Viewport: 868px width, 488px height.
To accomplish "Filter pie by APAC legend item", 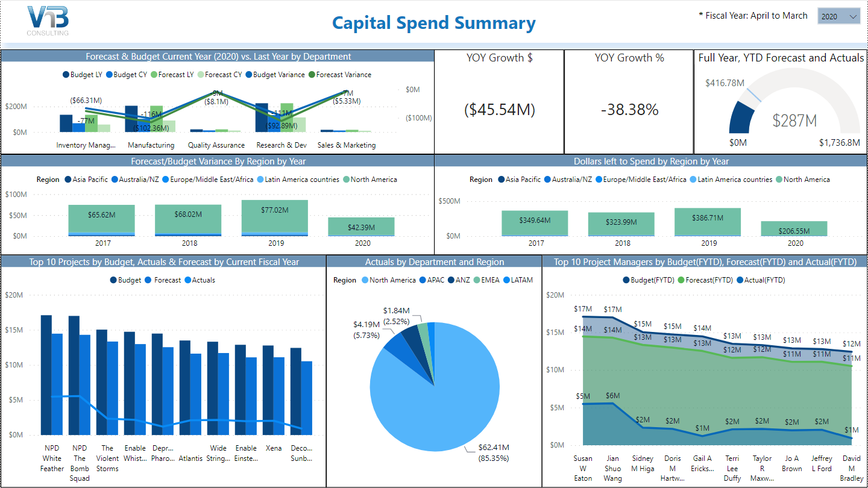I will coord(432,280).
